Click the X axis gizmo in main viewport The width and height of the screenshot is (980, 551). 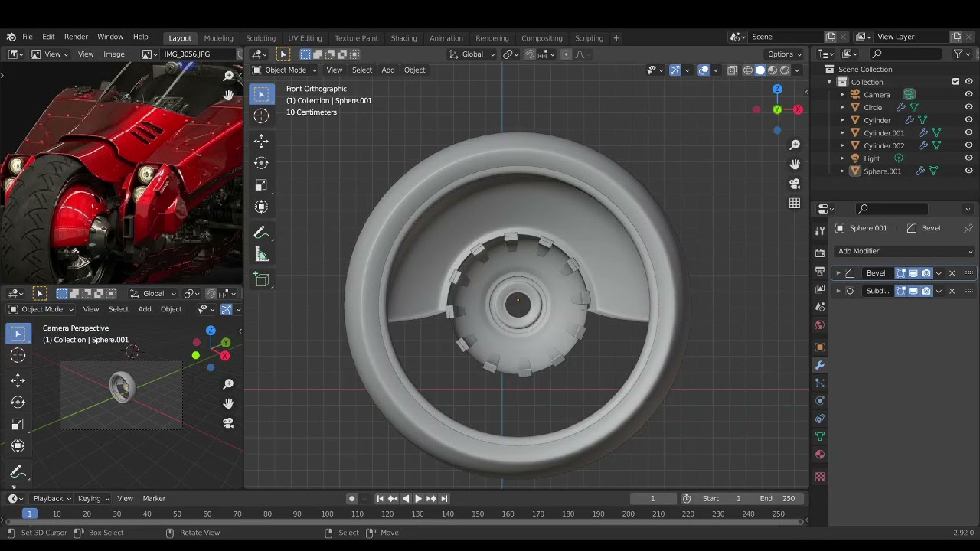(798, 110)
